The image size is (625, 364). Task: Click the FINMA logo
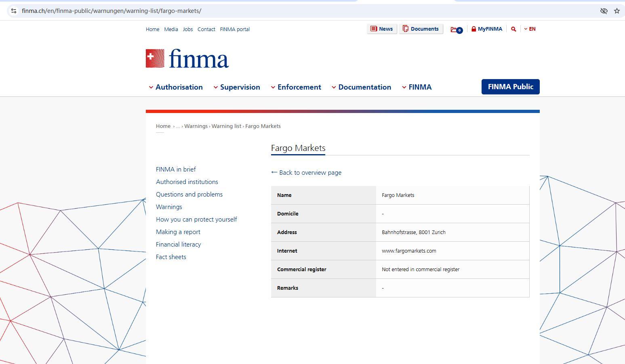pyautogui.click(x=187, y=59)
